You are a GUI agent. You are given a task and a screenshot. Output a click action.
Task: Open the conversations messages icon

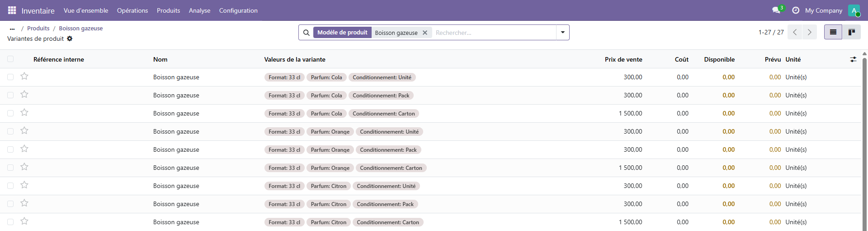point(777,10)
